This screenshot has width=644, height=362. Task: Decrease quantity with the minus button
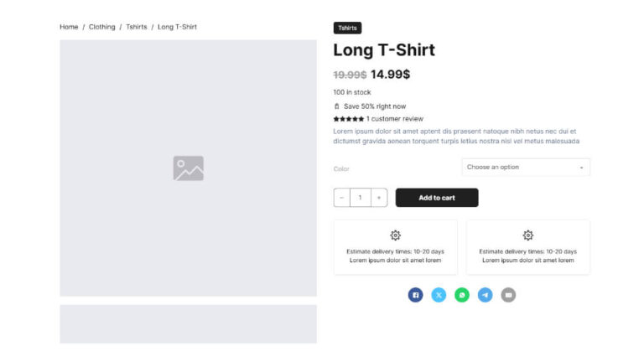pyautogui.click(x=342, y=198)
